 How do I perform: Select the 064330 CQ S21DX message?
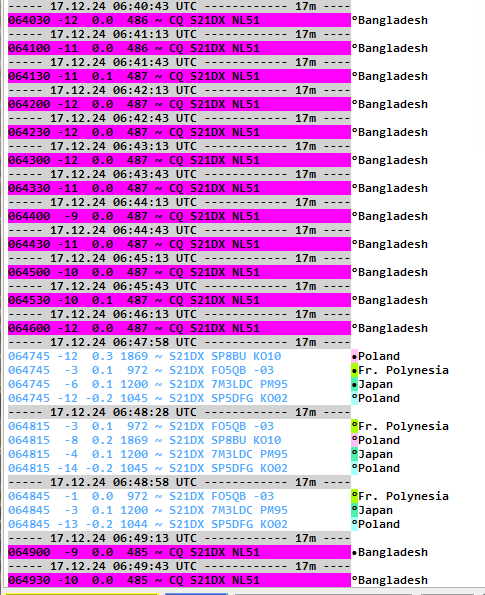point(179,188)
